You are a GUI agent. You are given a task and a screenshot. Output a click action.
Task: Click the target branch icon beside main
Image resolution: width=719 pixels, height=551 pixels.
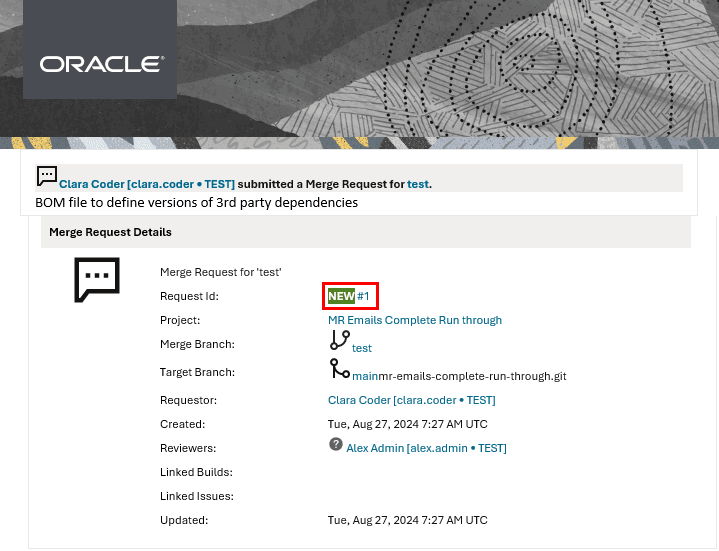[x=339, y=369]
